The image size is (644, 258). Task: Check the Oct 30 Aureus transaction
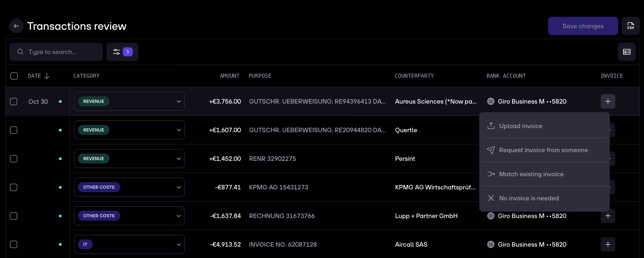(x=14, y=102)
